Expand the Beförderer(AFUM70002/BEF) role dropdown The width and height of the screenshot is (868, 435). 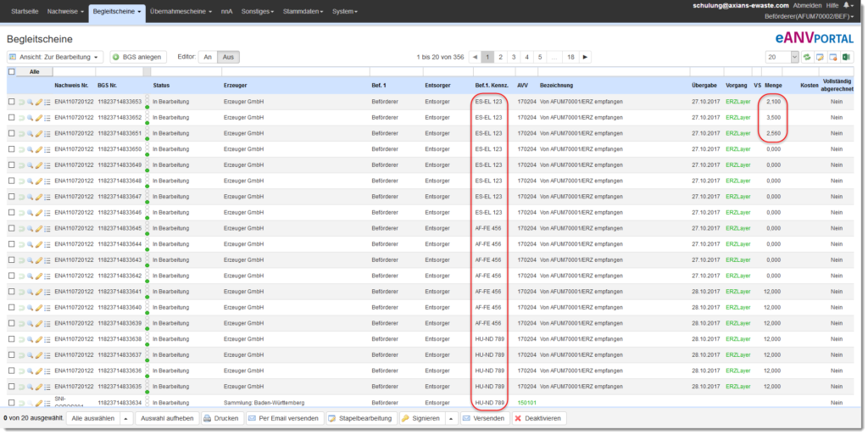coord(809,17)
